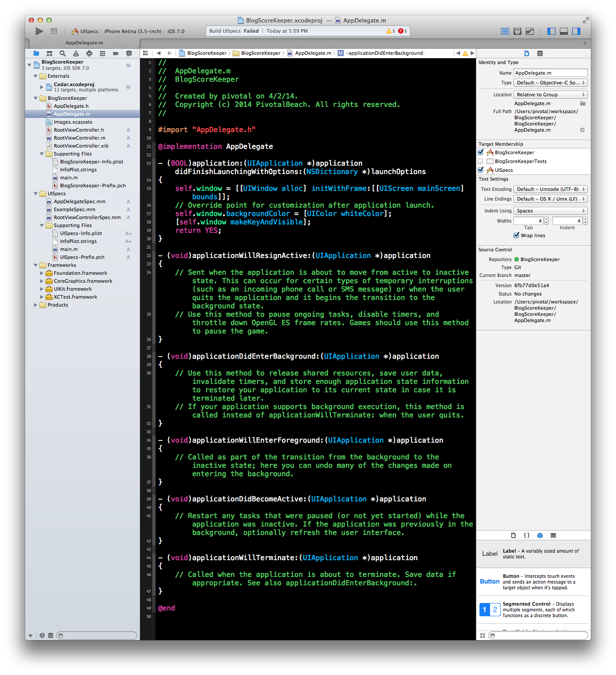Select UISpecs scheme in toolbar

tap(85, 31)
